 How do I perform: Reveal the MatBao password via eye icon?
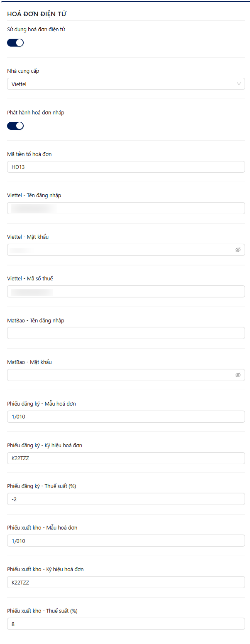tap(238, 375)
